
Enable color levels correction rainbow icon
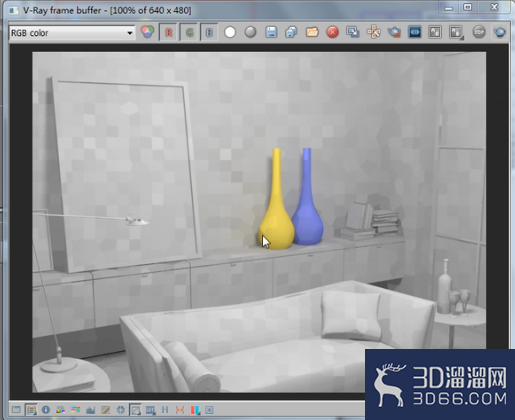click(61, 410)
